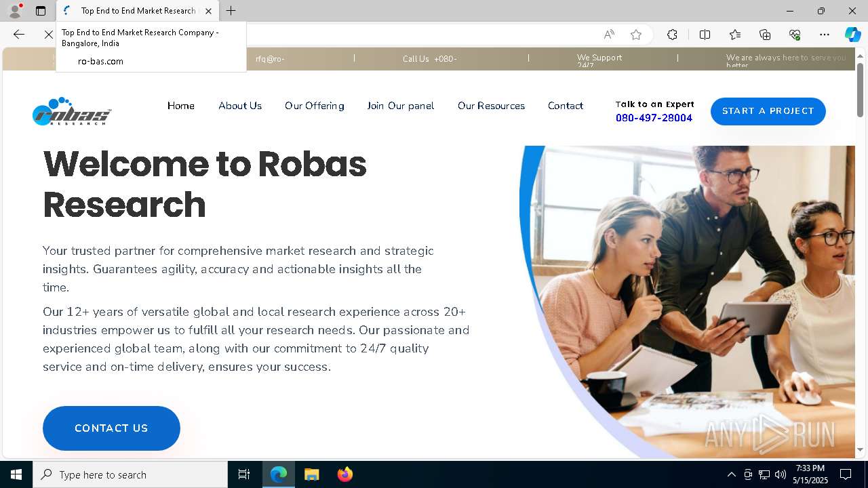Click the hero team photo
This screenshot has height=488, width=868.
[x=687, y=302]
